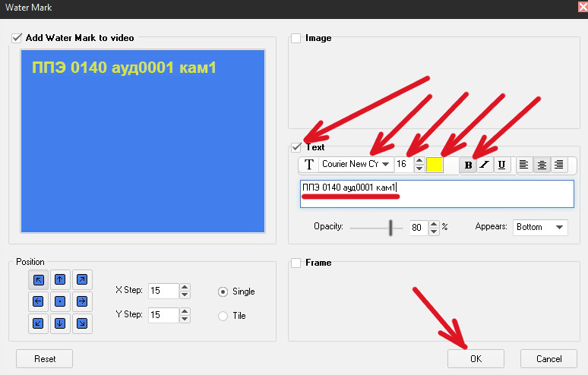Open the yellow text color swatch
Image resolution: width=588 pixels, height=375 pixels.
[x=435, y=165]
